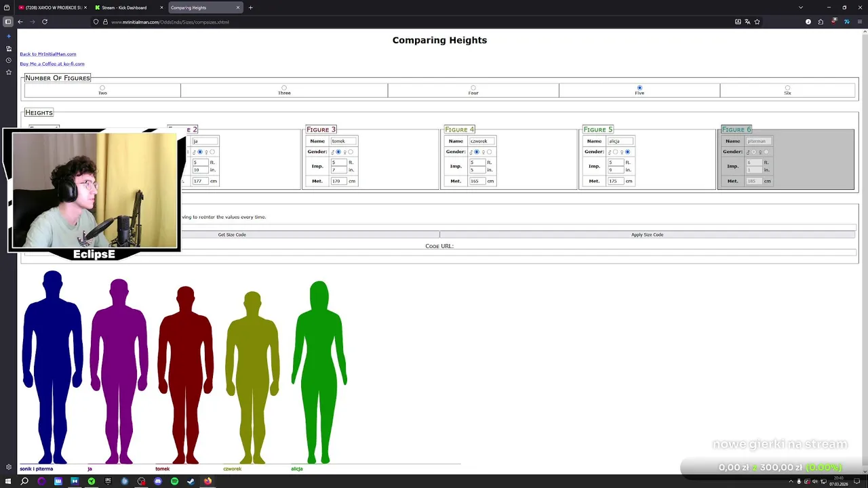868x488 pixels.
Task: Open the Back to MrInitialMan.com link
Action: [47, 54]
